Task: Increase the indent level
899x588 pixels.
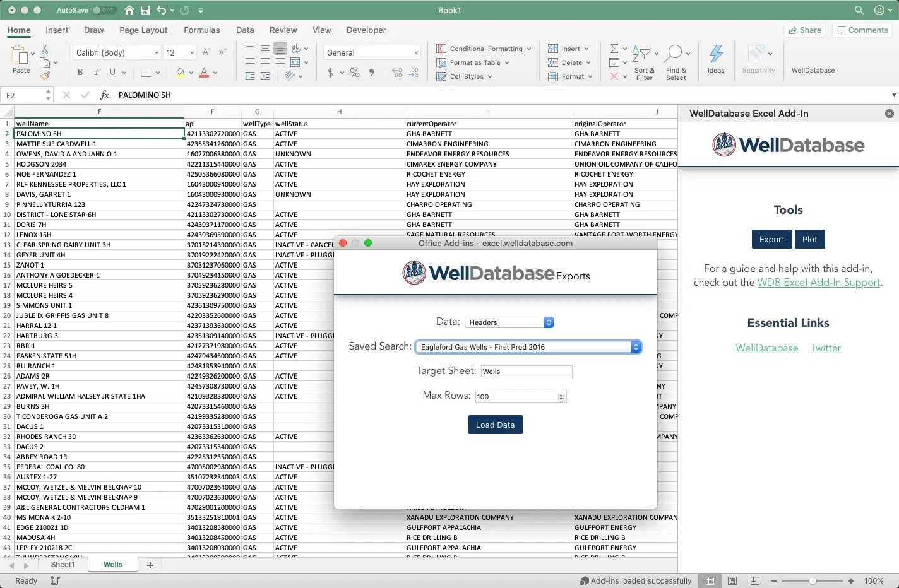Action: click(x=265, y=76)
